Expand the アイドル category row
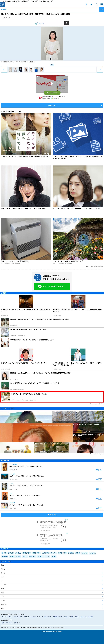The height and width of the screenshot is (644, 104). click(52, 585)
